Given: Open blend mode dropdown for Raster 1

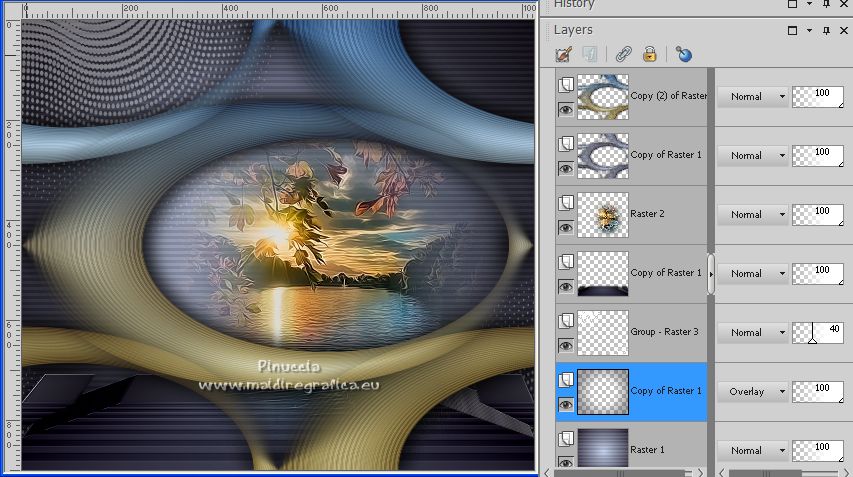Looking at the screenshot, I should click(753, 451).
